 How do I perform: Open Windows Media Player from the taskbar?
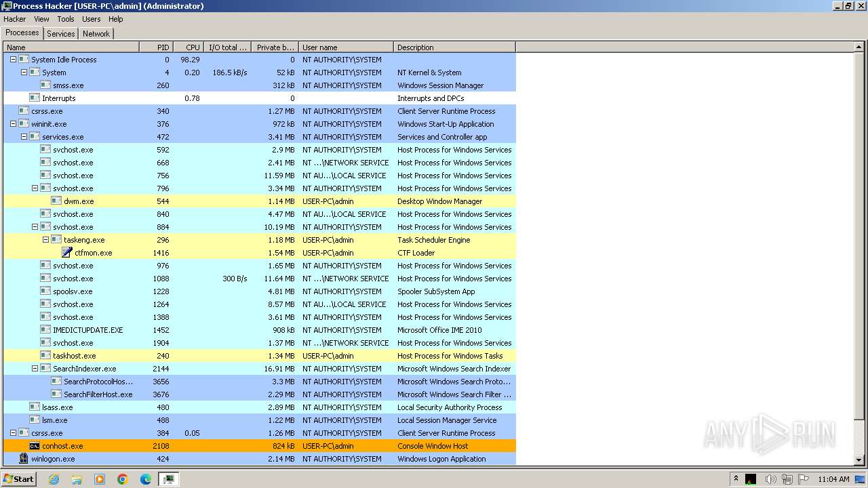[x=100, y=479]
